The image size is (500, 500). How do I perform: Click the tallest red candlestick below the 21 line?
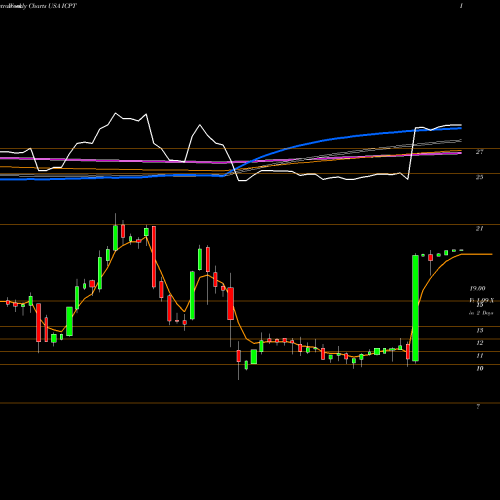click(x=154, y=257)
